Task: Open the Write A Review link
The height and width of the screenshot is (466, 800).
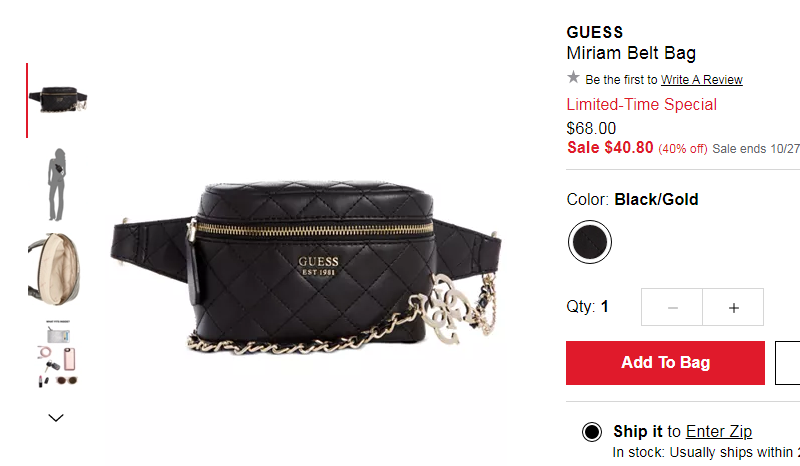Action: click(x=702, y=80)
